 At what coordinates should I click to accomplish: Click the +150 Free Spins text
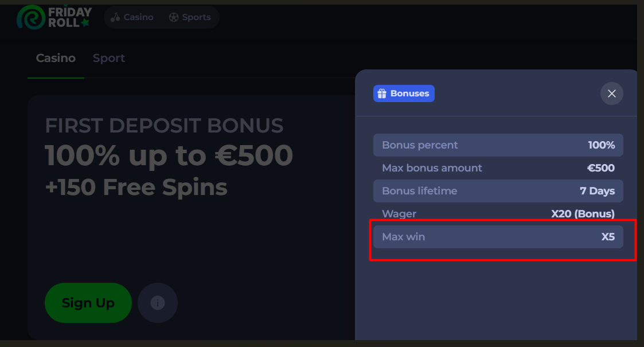[136, 187]
